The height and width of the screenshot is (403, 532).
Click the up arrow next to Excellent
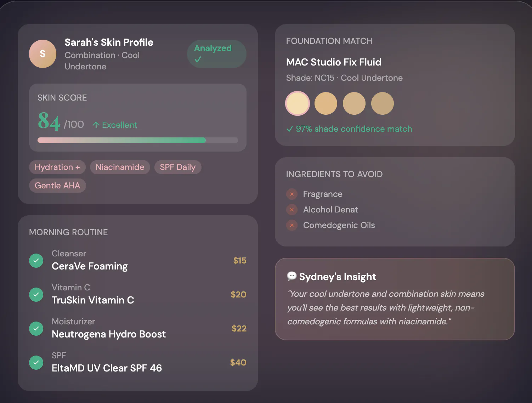point(96,125)
